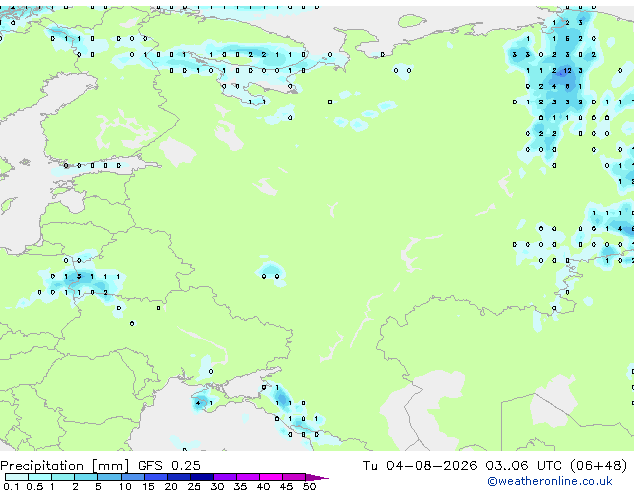Click the '03..06 UTC' time range text
This screenshot has width=634, height=490.
[524, 466]
